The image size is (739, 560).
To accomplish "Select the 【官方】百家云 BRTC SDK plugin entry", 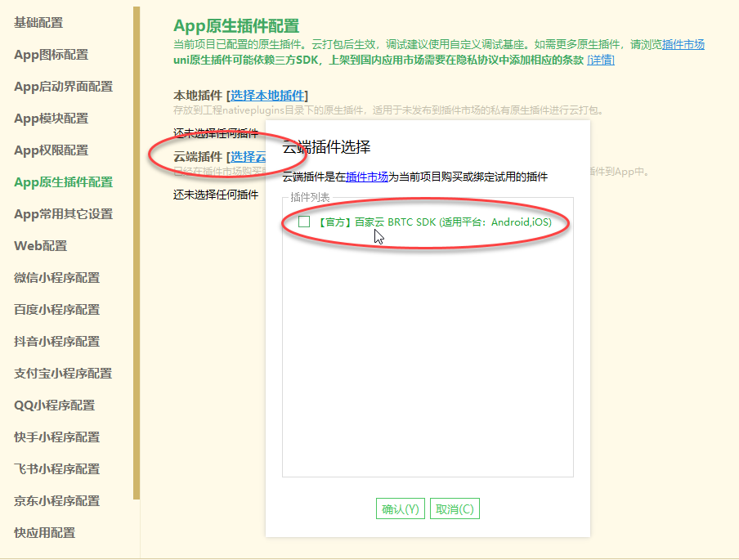I will [433, 221].
